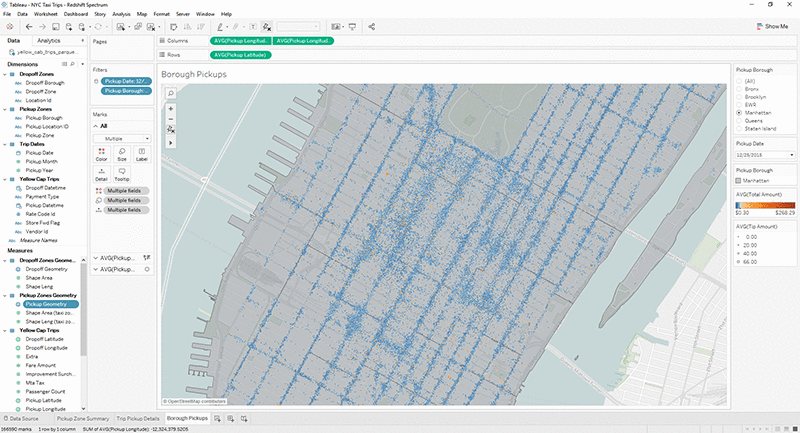800x433 pixels.
Task: Click the map zoom area tool icon
Action: (171, 130)
